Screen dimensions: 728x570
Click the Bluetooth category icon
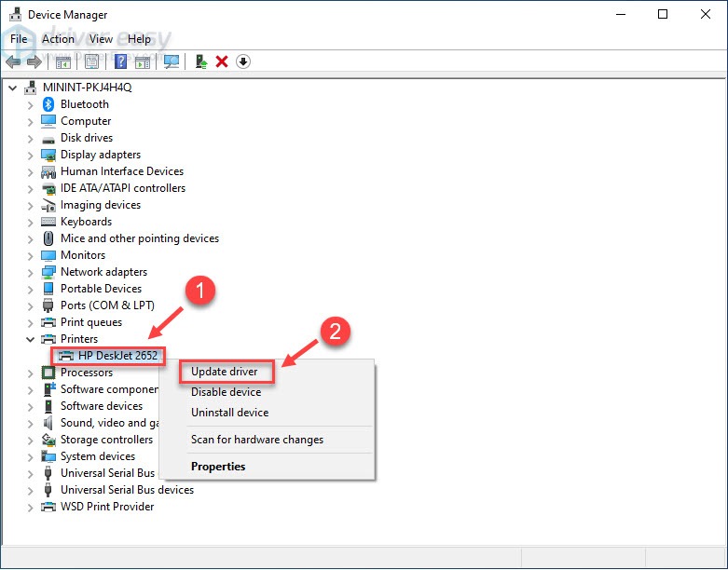pos(48,104)
